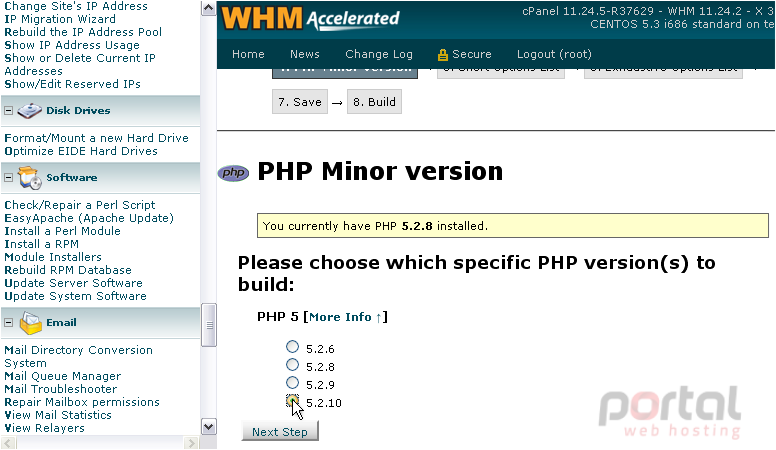Select PHP version 5.2.8 radio button
The height and width of the screenshot is (450, 776).
(292, 365)
